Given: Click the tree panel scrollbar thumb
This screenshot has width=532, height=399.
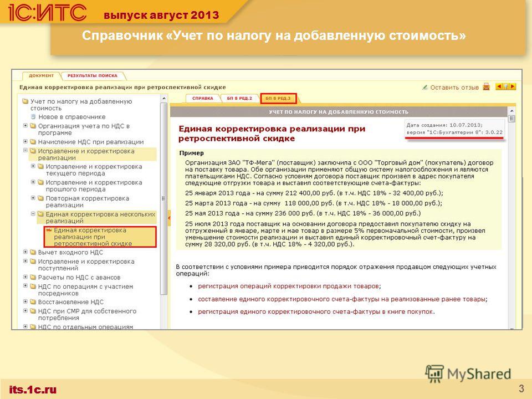Looking at the screenshot, I should [x=164, y=198].
